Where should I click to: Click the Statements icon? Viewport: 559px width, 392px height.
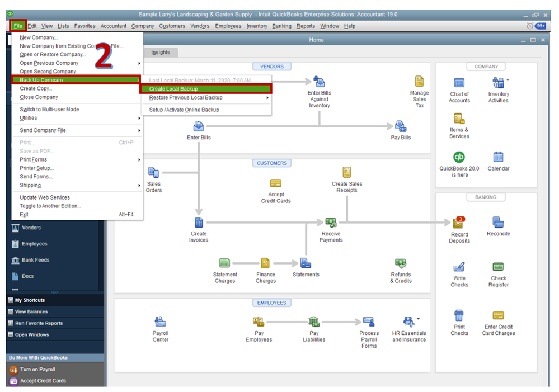306,263
